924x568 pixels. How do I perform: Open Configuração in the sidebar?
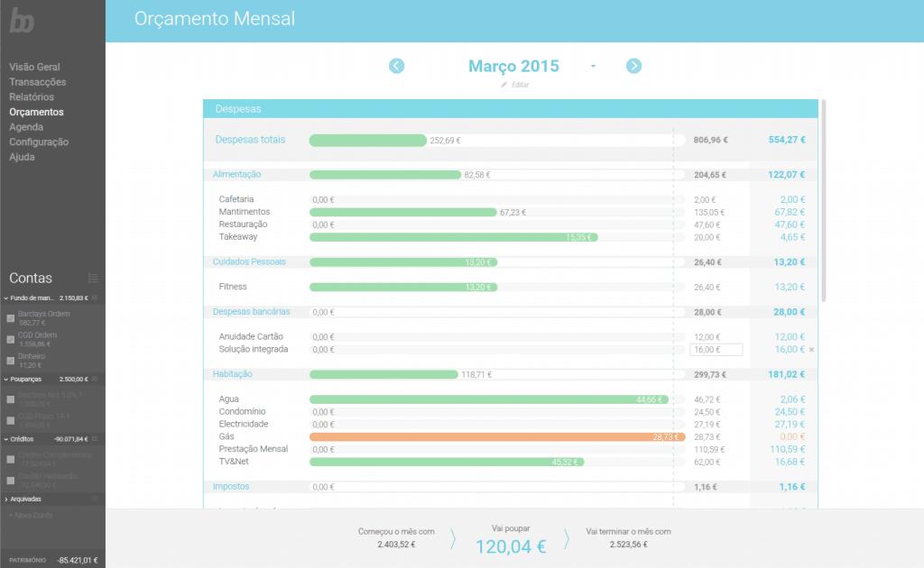tap(38, 142)
